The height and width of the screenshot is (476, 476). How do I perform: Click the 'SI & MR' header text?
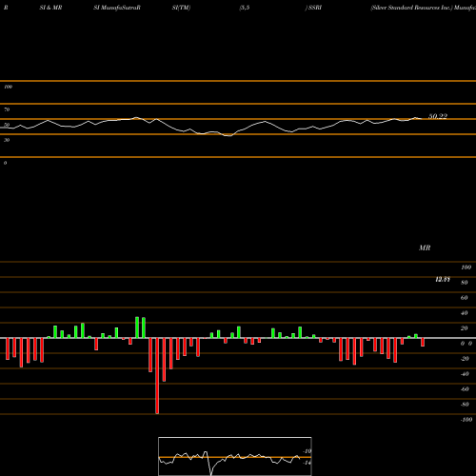50,8
